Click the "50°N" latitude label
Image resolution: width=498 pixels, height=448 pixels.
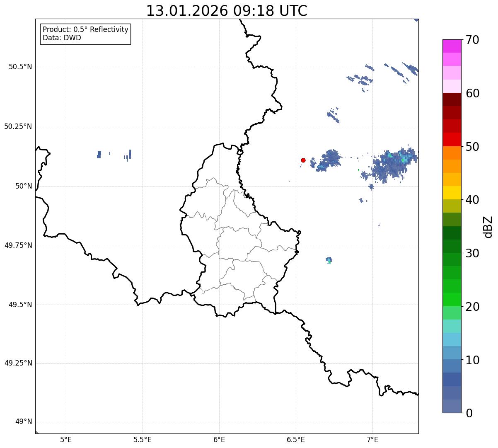[23, 186]
